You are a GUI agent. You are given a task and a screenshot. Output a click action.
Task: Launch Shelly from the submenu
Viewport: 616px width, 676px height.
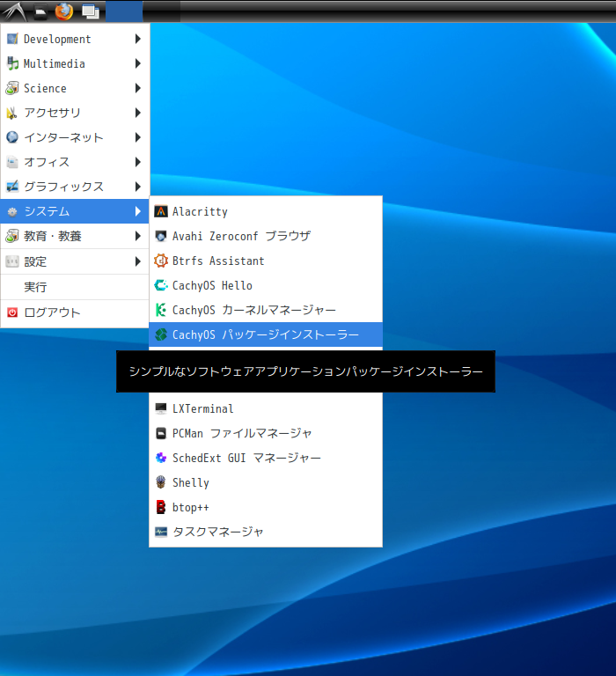(x=266, y=482)
